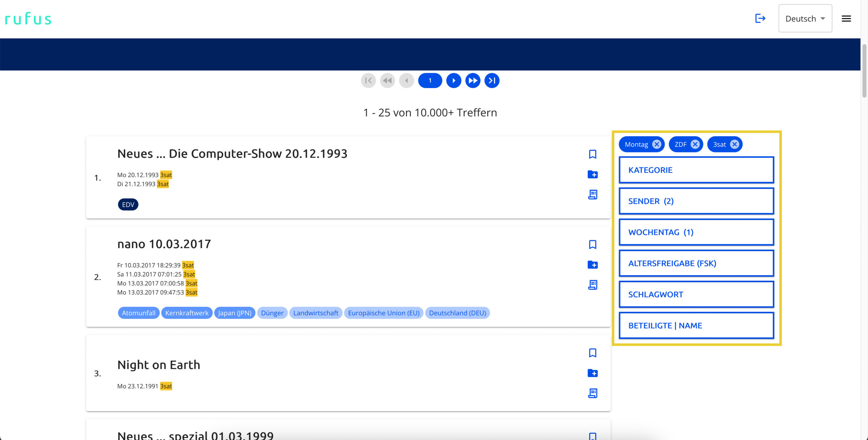This screenshot has height=440, width=868.
Task: Remove the 3sat filter chip
Action: click(734, 144)
